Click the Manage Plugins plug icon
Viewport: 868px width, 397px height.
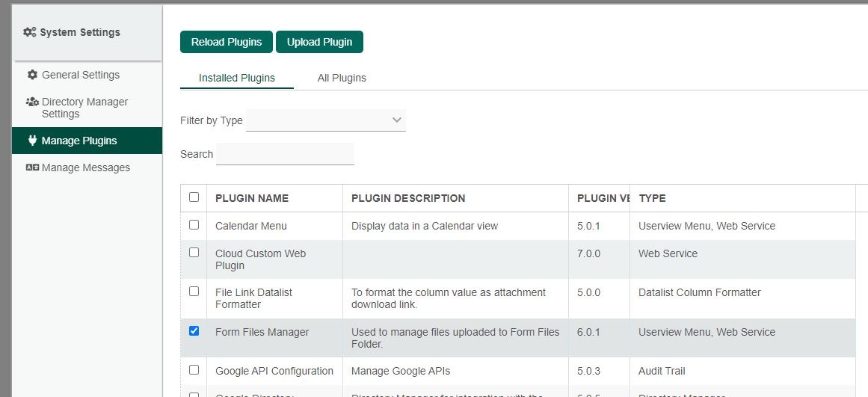pos(32,141)
